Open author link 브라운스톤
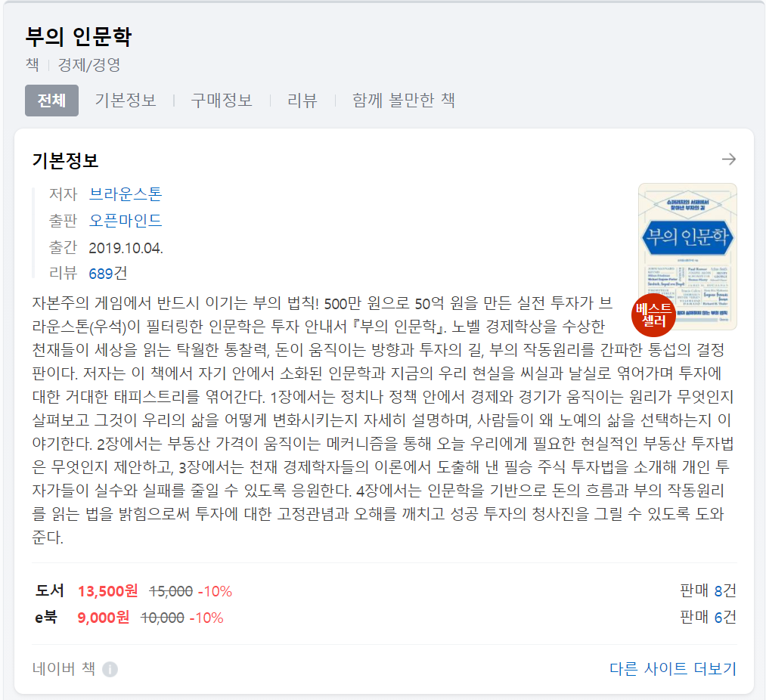The height and width of the screenshot is (700, 766). point(126,194)
